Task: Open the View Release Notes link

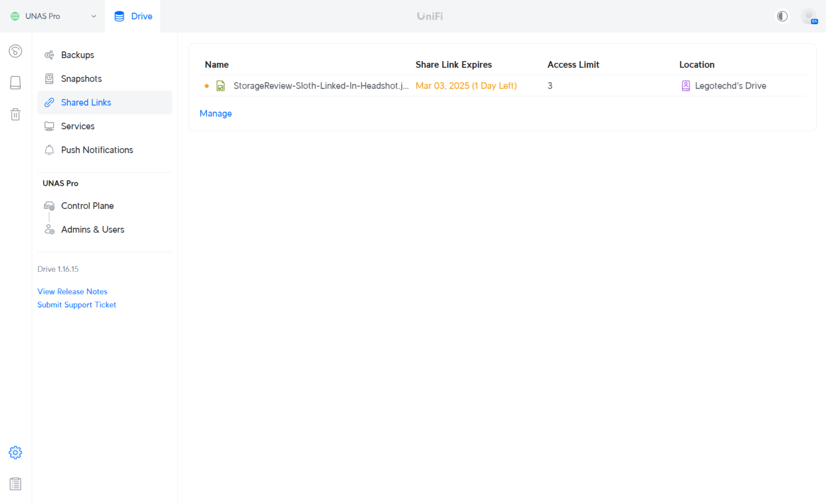Action: click(x=72, y=291)
